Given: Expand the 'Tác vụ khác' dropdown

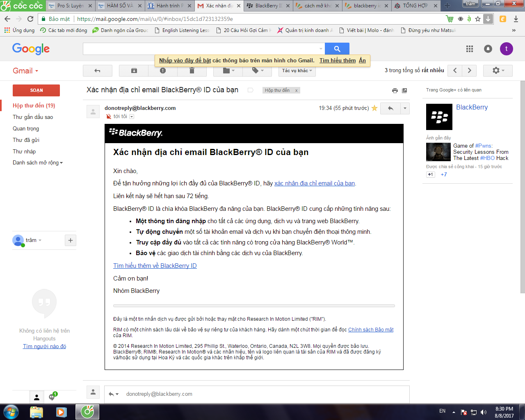Looking at the screenshot, I should [x=297, y=71].
